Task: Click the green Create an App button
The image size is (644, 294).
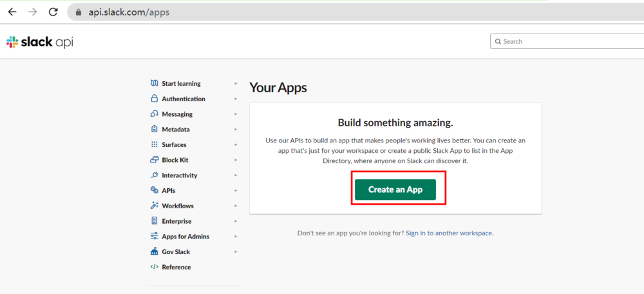Action: click(395, 190)
